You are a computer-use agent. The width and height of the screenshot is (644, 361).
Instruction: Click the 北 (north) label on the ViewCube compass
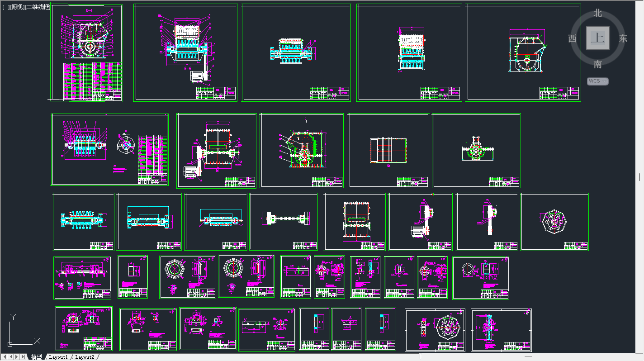[598, 13]
